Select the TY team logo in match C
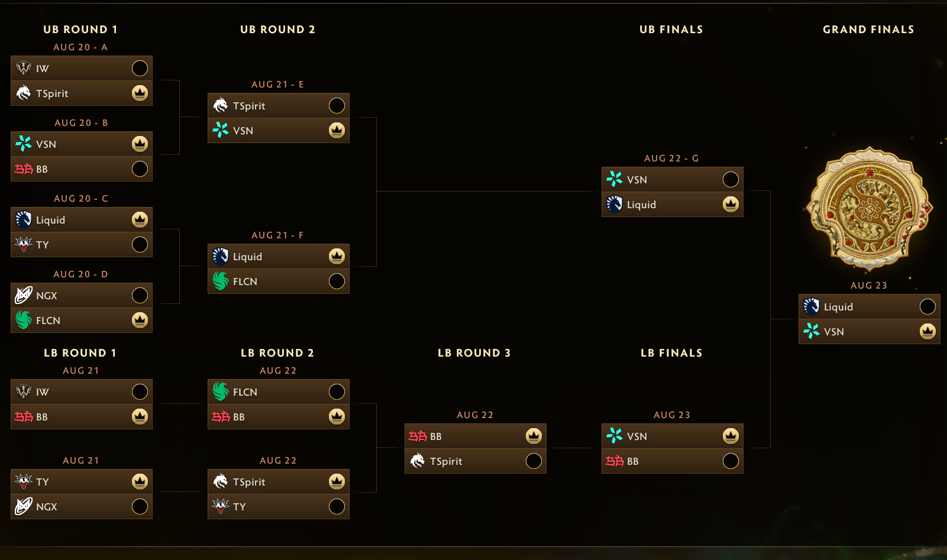 pos(24,244)
